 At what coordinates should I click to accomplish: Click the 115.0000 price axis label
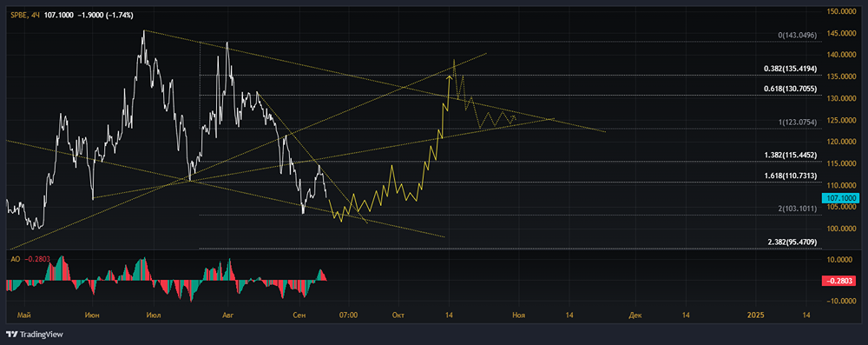pyautogui.click(x=841, y=163)
